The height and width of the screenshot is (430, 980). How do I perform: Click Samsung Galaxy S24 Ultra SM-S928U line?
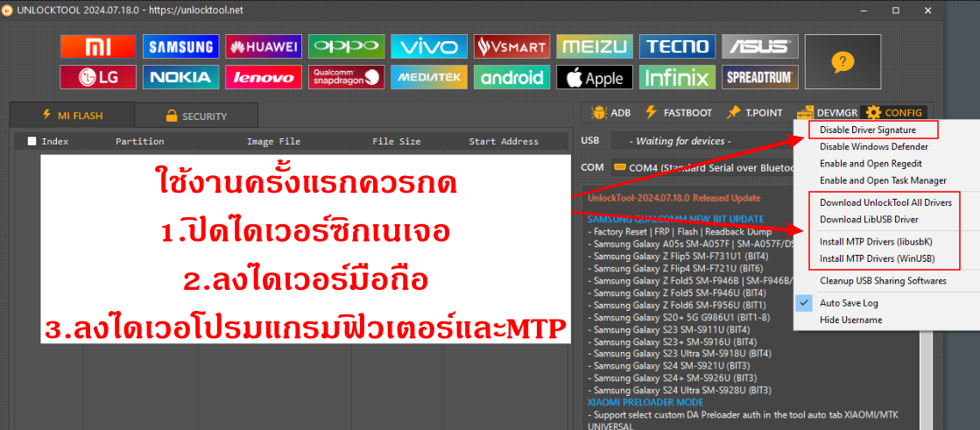680,390
